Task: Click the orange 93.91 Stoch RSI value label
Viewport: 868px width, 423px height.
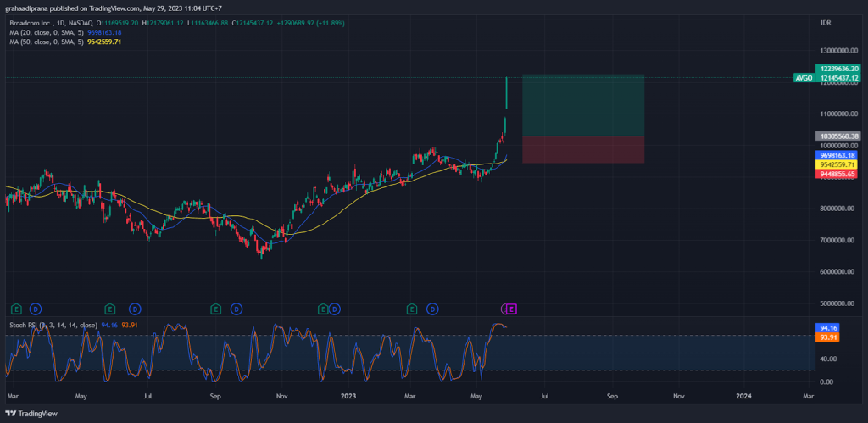Action: click(x=827, y=337)
